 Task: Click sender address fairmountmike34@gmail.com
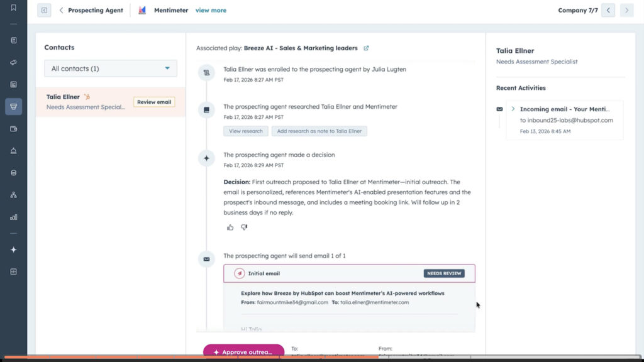coord(292,302)
